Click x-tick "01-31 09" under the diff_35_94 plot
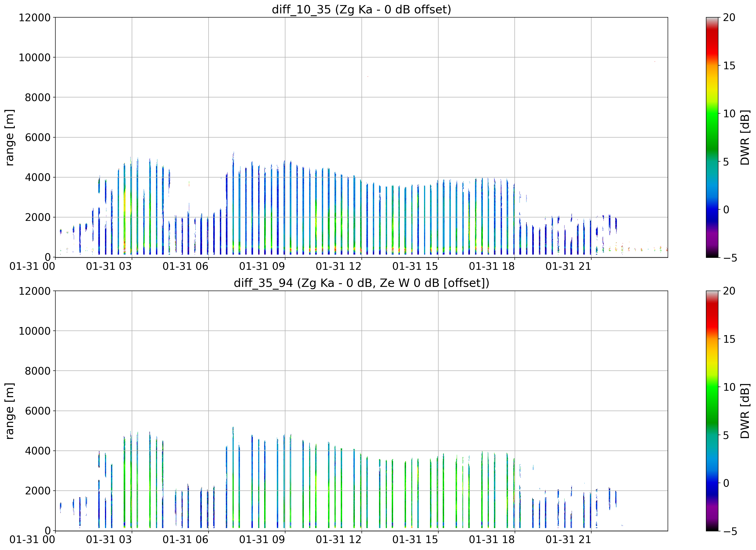 (262, 540)
